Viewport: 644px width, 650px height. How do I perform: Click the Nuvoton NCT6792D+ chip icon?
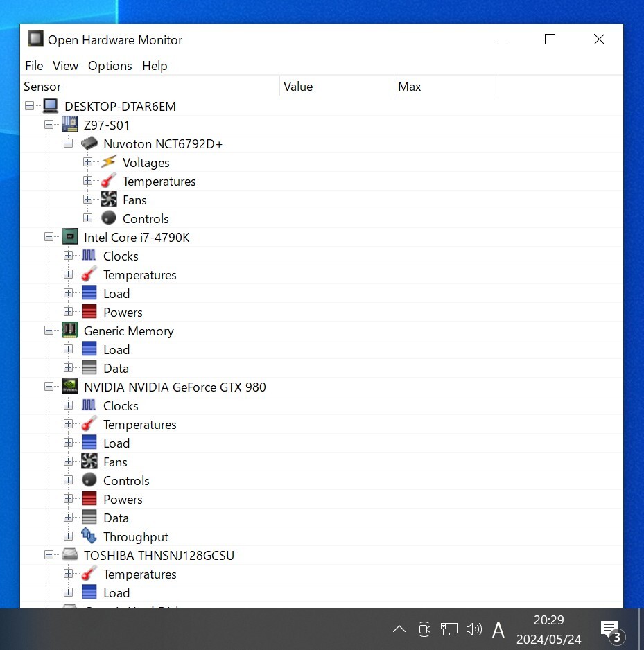click(89, 143)
